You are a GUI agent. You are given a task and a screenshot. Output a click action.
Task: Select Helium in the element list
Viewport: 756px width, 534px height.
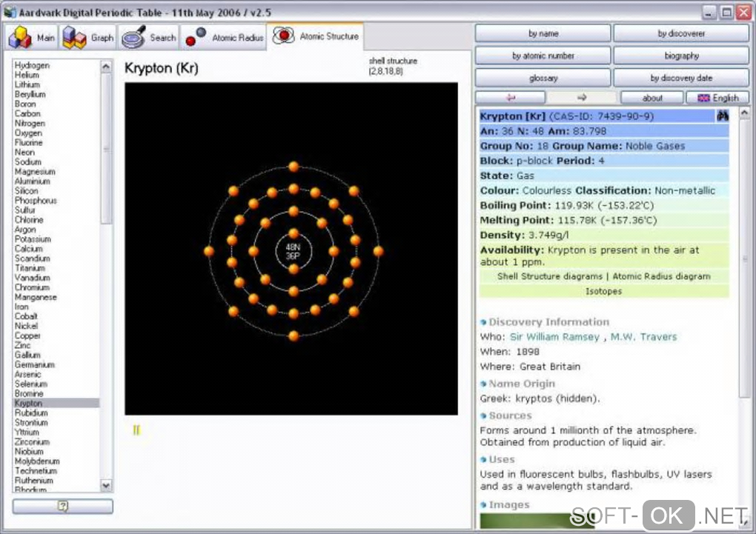point(56,75)
